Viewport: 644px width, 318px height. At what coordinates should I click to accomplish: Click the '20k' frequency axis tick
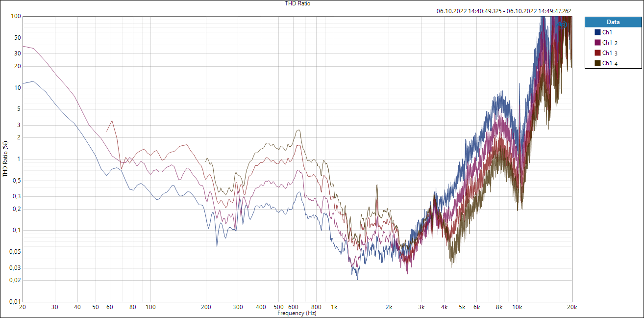(x=571, y=307)
